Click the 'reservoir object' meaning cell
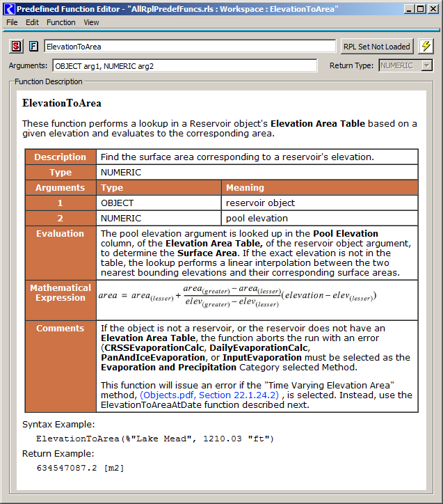443x504 pixels. click(x=319, y=203)
